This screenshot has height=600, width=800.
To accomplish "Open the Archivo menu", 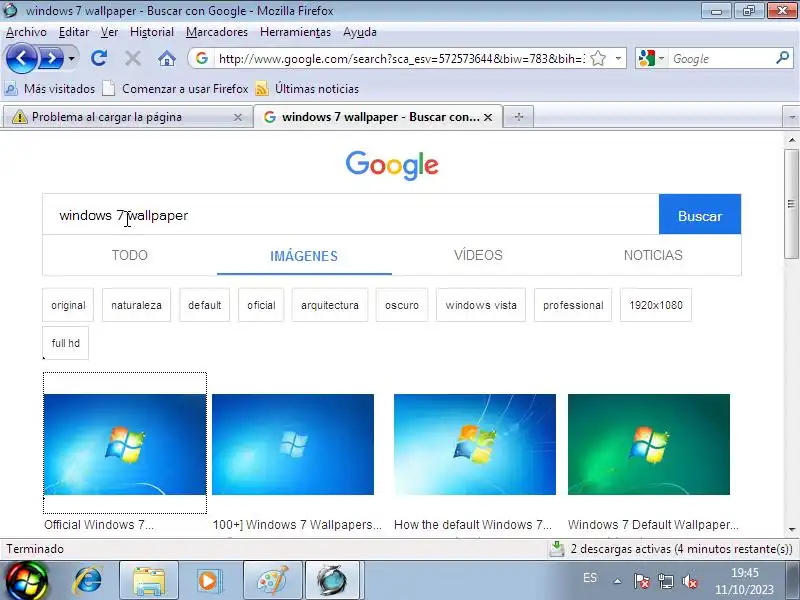I will [26, 32].
